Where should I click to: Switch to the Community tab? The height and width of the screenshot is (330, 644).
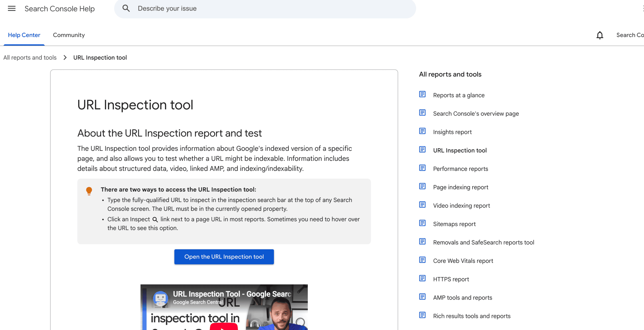pyautogui.click(x=69, y=35)
